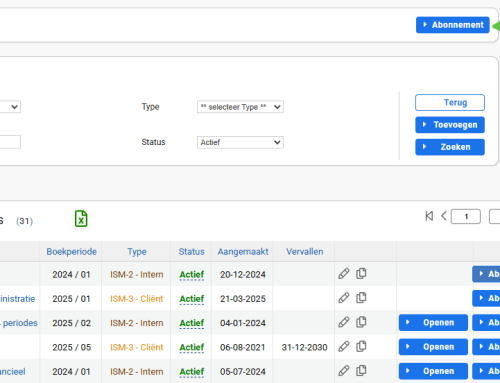Image resolution: width=500 pixels, height=383 pixels.
Task: Click 'ISM-3 - Cliënt' in 2025 / 05 row
Action: [x=137, y=347]
